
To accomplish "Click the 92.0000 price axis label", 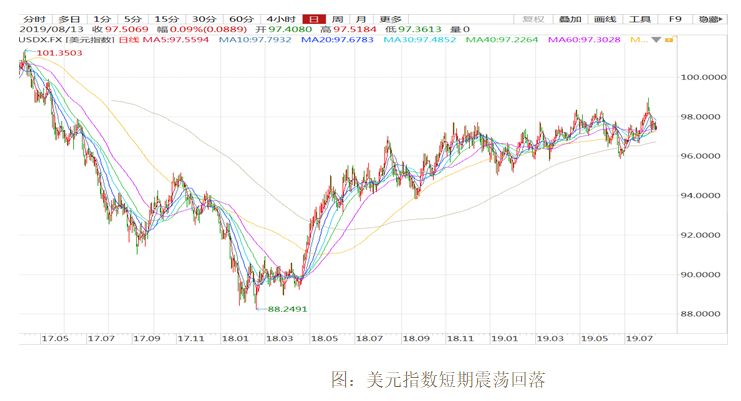I will click(x=700, y=235).
